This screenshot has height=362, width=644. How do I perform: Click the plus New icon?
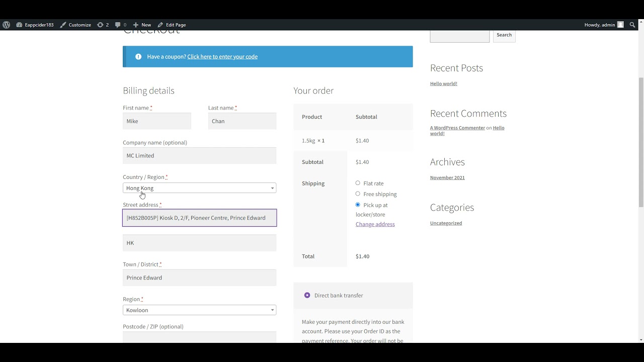point(136,25)
